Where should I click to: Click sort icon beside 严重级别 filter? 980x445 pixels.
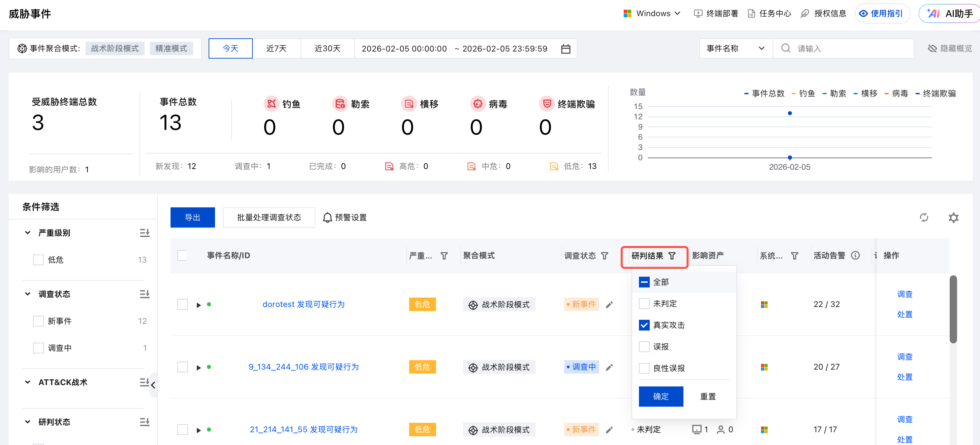[x=144, y=233]
